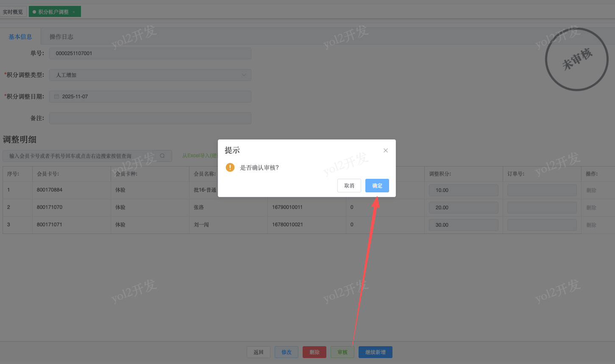Click member name 刘一闯
Viewport: 615px width, 364px height.
click(x=201, y=225)
